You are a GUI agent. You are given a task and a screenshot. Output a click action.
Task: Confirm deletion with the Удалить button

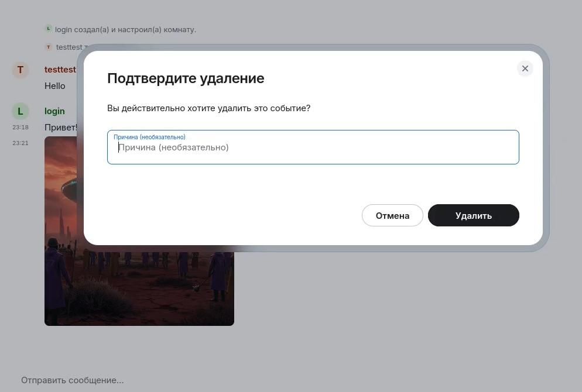coord(473,215)
